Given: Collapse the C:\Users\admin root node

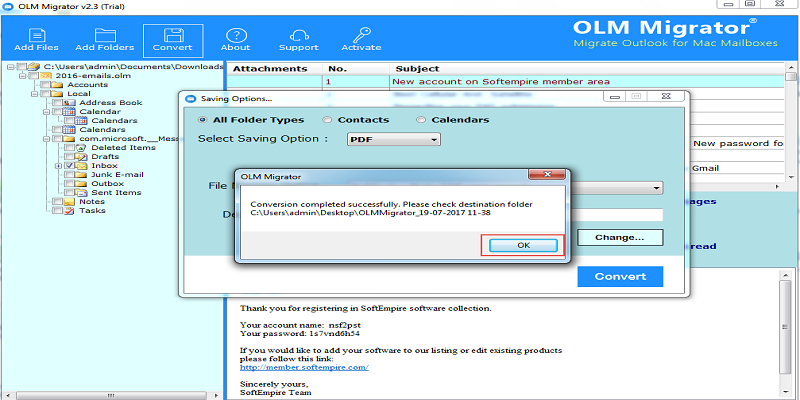Looking at the screenshot, I should (x=10, y=67).
